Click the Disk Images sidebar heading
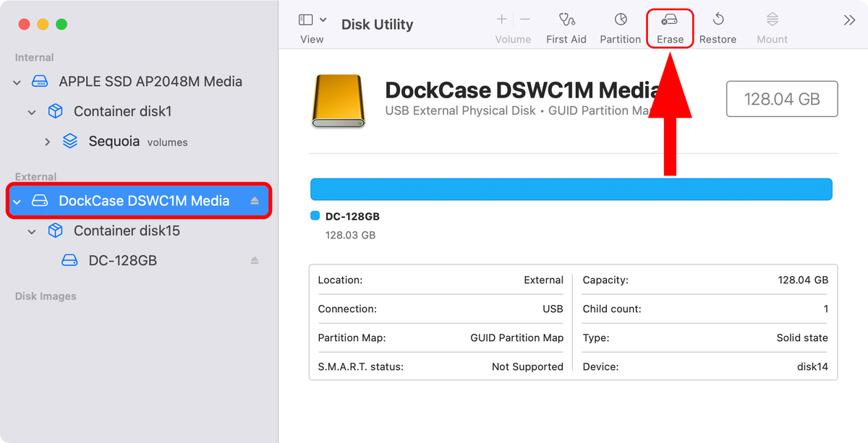 tap(46, 296)
